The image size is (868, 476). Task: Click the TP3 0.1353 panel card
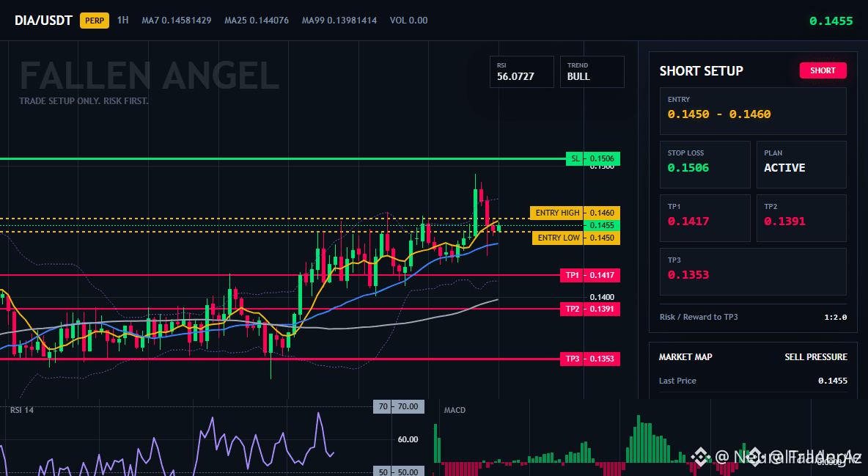tap(753, 271)
